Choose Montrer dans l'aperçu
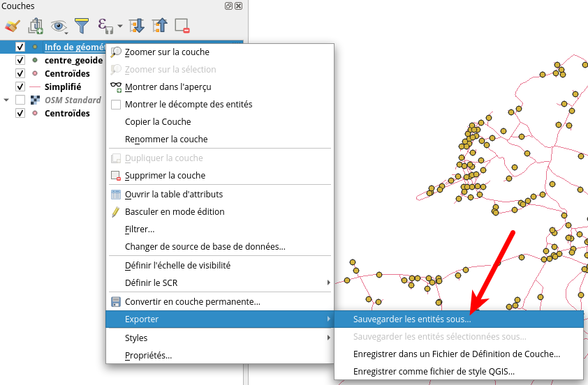Screen dimensions: 588x385 [220, 87]
